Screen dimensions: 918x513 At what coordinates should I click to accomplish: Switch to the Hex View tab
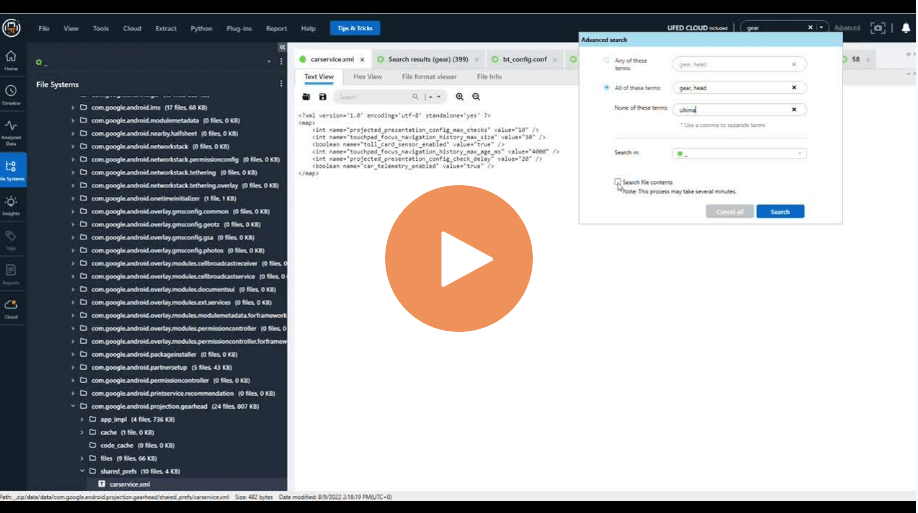pos(367,76)
